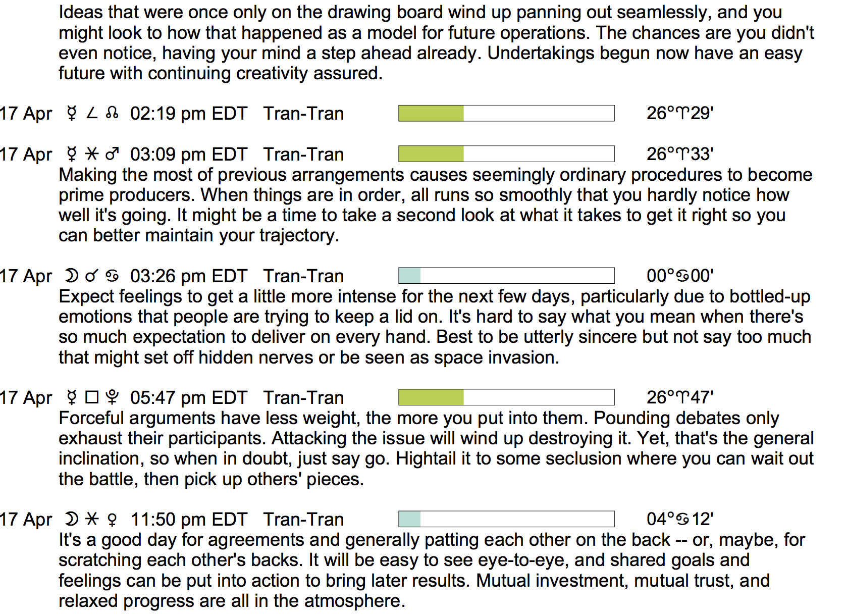Click the Mercury glyph in the 02:19 pm row

click(x=72, y=114)
